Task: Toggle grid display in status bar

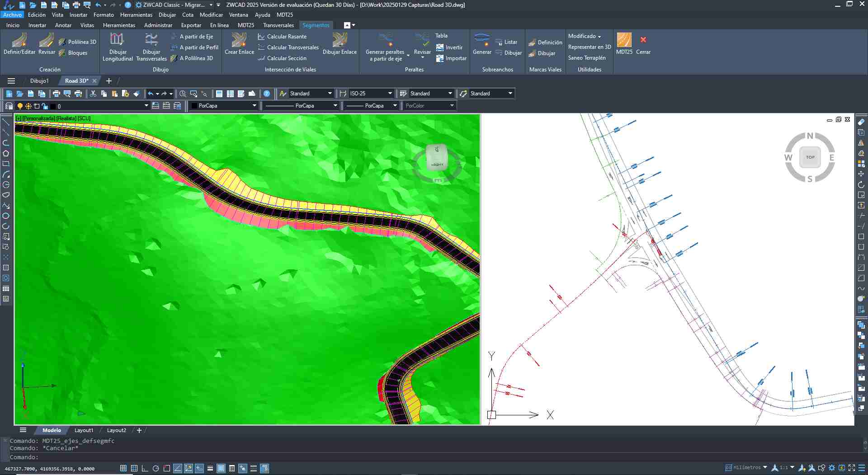Action: [134, 468]
